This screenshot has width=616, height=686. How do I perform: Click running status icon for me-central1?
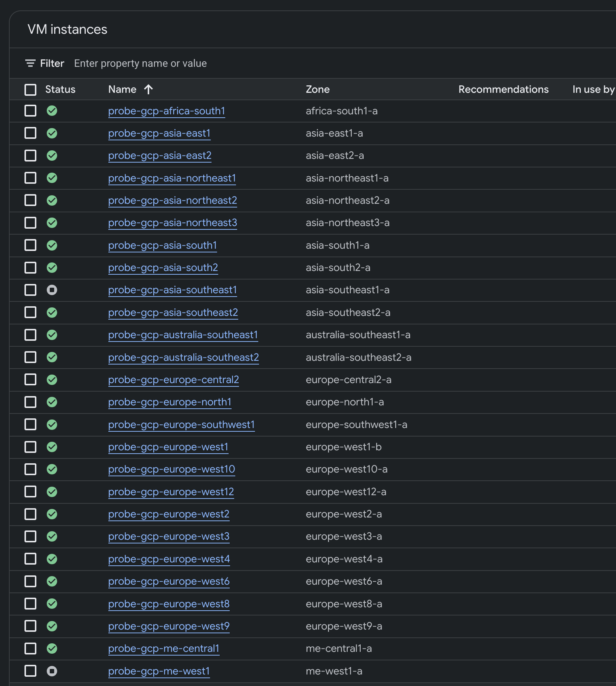[x=52, y=649]
